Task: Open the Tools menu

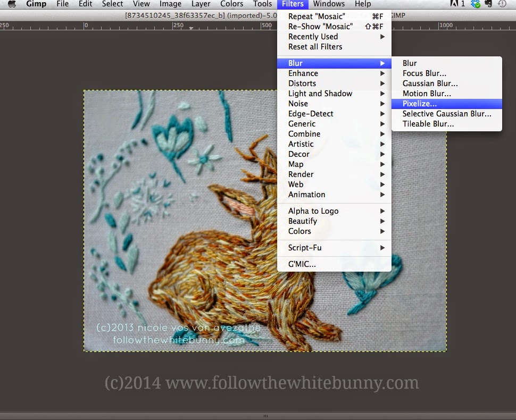Action: [x=262, y=4]
